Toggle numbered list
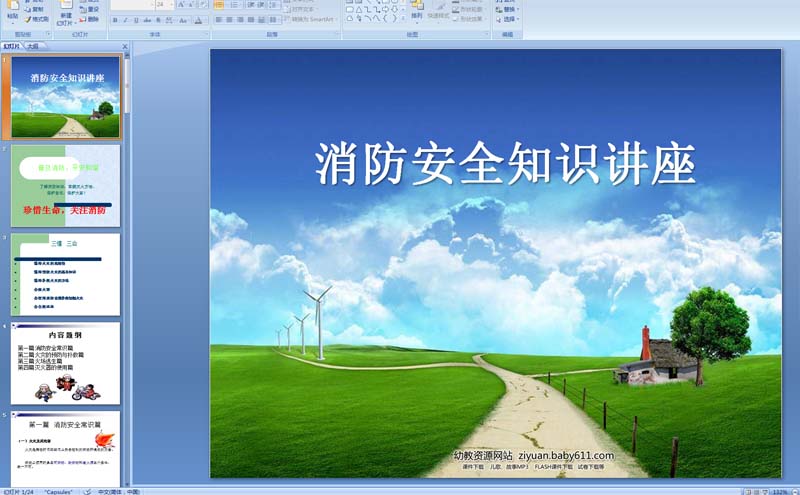800x495 pixels. click(234, 5)
